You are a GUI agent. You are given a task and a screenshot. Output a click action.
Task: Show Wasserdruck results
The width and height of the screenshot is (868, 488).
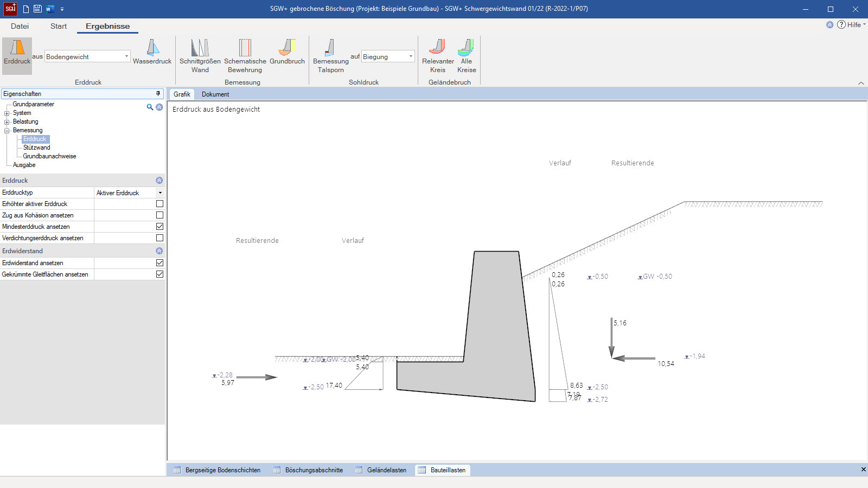(152, 52)
